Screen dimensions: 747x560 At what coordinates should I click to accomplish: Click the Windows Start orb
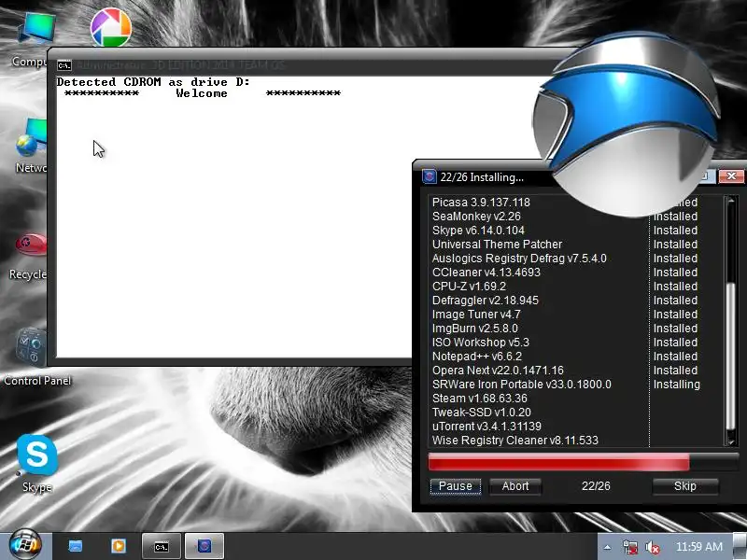[x=25, y=545]
